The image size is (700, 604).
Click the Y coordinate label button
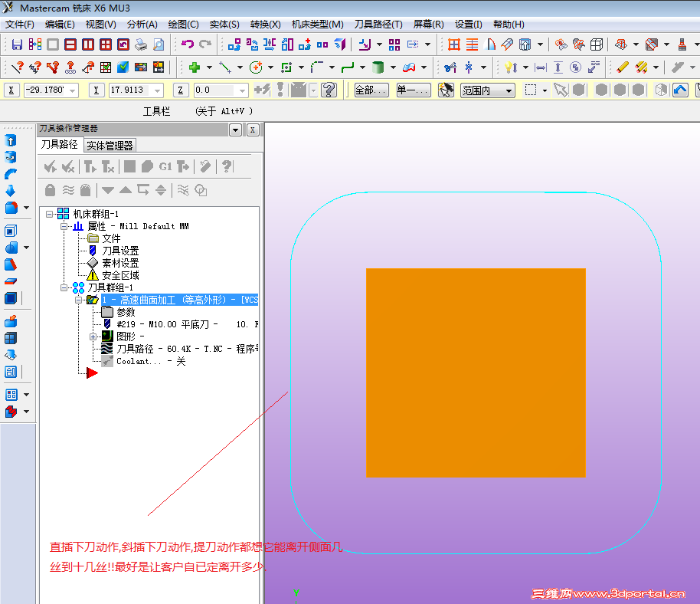[96, 90]
